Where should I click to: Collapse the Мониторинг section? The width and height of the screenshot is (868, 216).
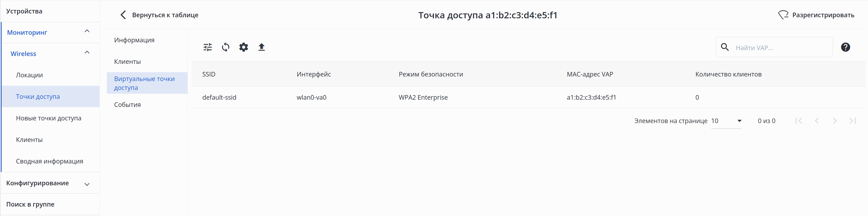tap(87, 31)
